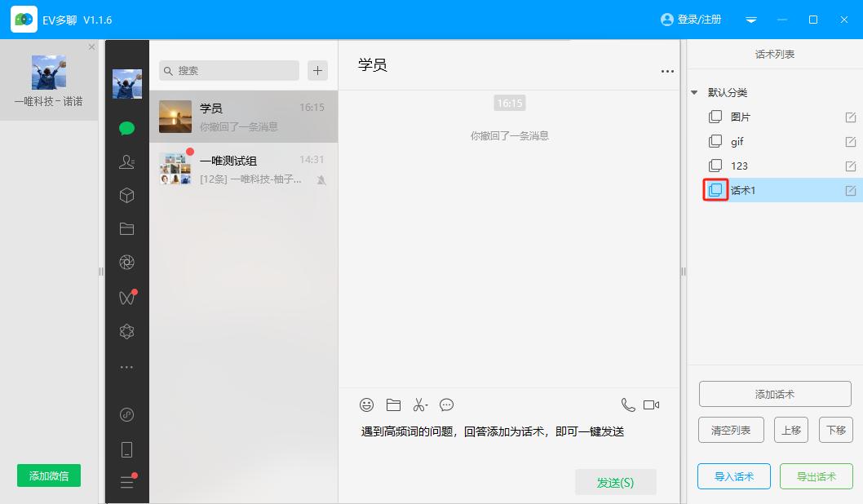Screen dimensions: 863x504
Task: Open the contacts icon in the left sidebar
Action: [126, 161]
